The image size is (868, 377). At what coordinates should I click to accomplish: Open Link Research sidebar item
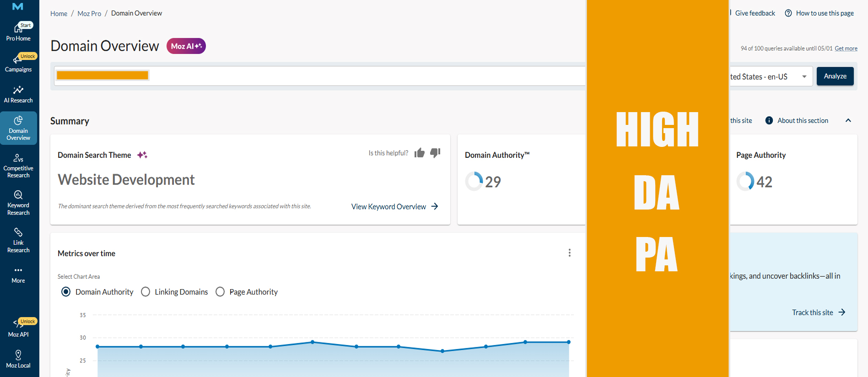[x=18, y=240]
